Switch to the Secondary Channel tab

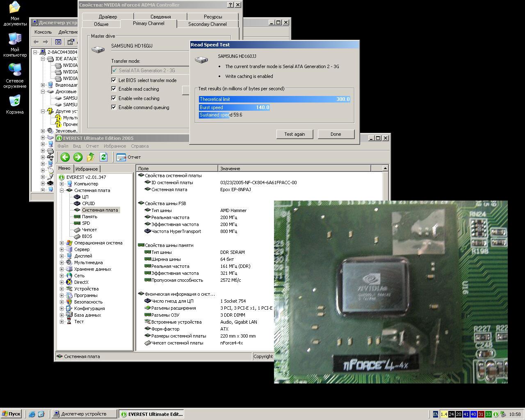pyautogui.click(x=208, y=24)
